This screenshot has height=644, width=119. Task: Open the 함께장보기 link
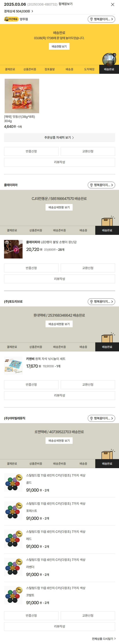point(66,4)
